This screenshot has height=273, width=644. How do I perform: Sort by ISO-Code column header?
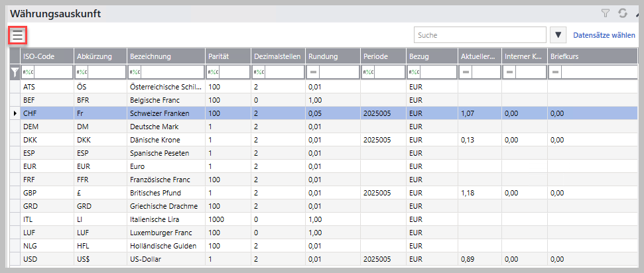point(47,56)
